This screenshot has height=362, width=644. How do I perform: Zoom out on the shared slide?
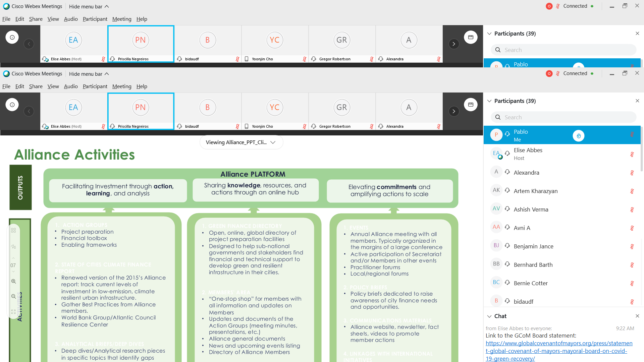click(x=13, y=296)
